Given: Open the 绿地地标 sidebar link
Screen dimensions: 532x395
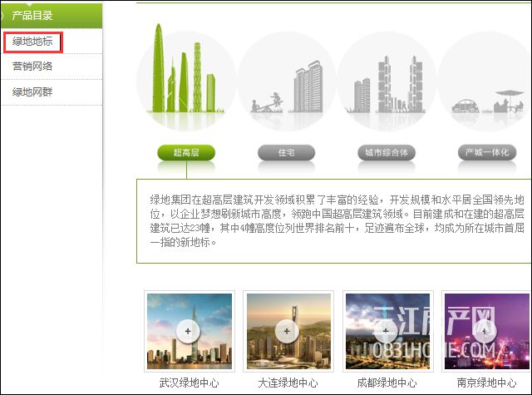Looking at the screenshot, I should (x=32, y=42).
